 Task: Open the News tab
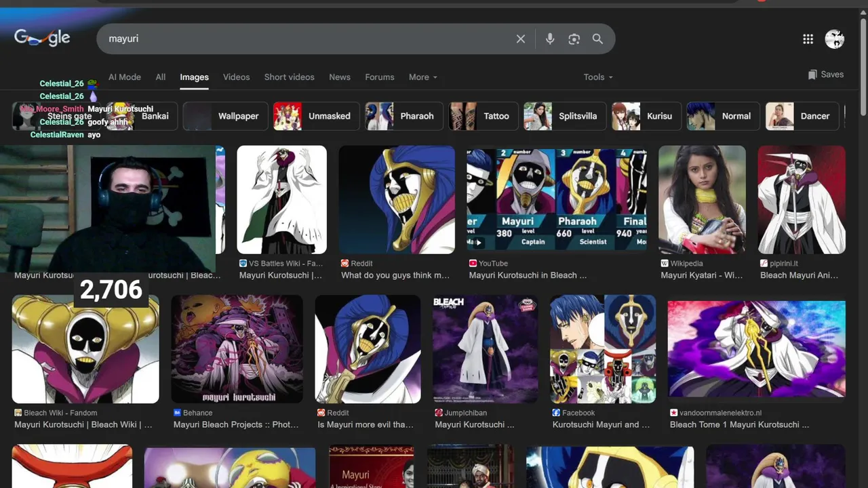click(340, 77)
